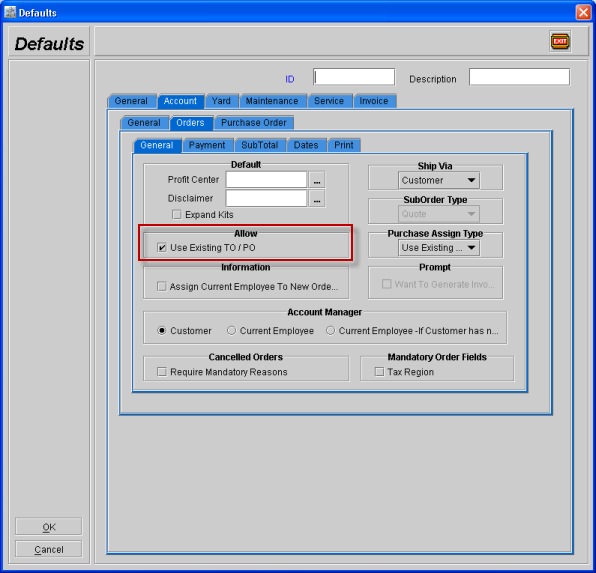Select Current Employee account manager option
596x573 pixels.
pyautogui.click(x=231, y=331)
